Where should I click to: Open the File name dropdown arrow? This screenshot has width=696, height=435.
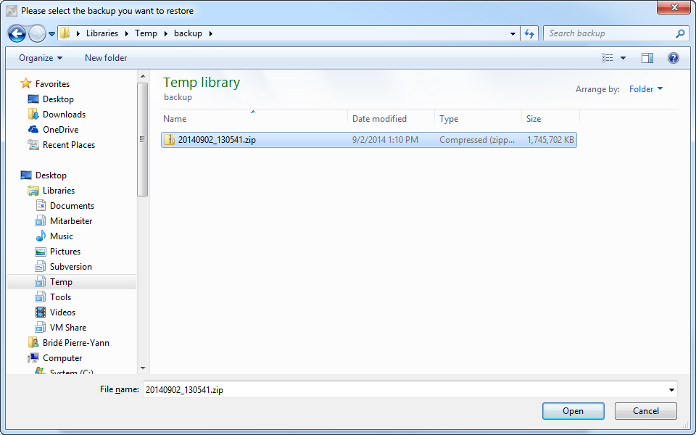pyautogui.click(x=671, y=388)
